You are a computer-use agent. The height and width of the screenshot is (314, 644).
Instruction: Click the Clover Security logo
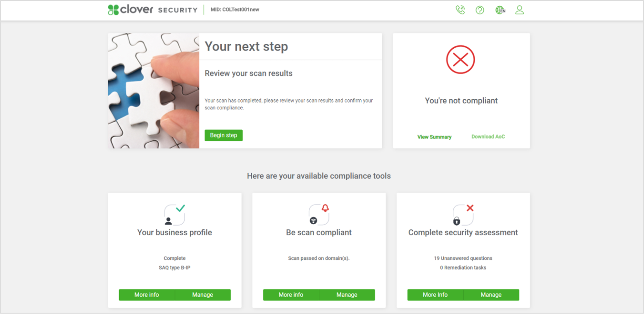pyautogui.click(x=152, y=10)
